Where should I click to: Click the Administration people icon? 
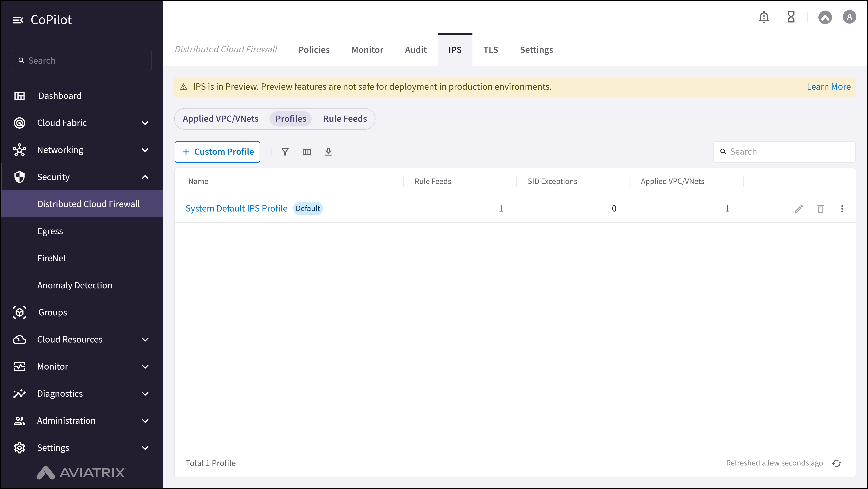(x=20, y=421)
